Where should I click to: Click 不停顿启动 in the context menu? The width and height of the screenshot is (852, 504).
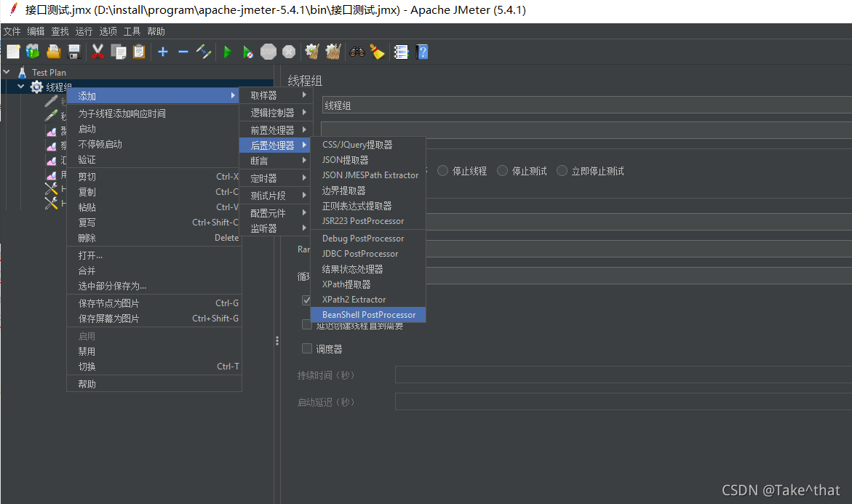point(154,144)
